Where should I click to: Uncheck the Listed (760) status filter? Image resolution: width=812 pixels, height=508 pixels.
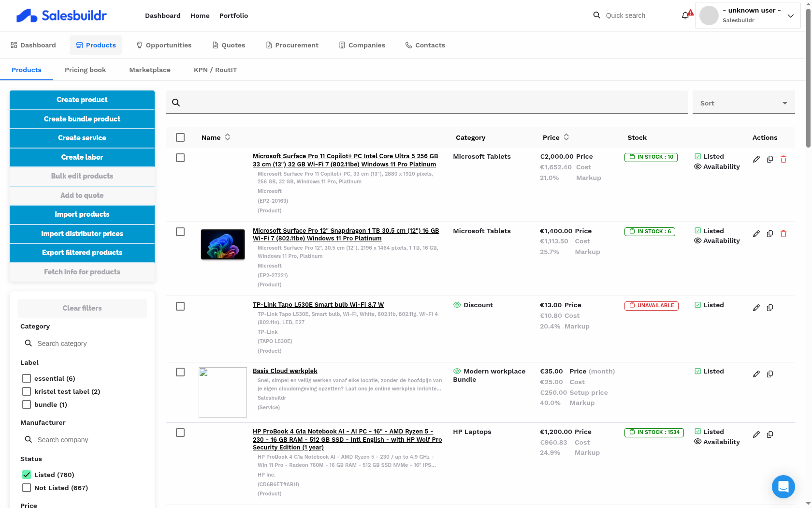pyautogui.click(x=27, y=475)
